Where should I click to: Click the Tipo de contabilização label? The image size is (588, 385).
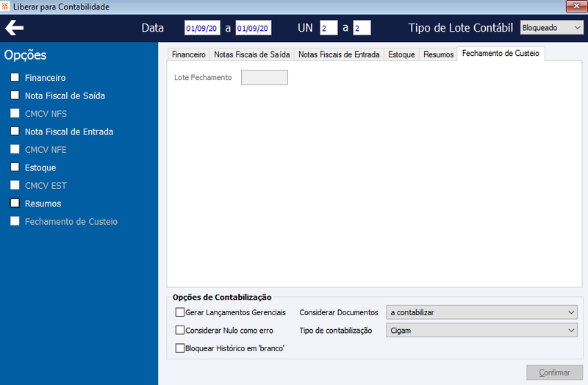click(336, 331)
